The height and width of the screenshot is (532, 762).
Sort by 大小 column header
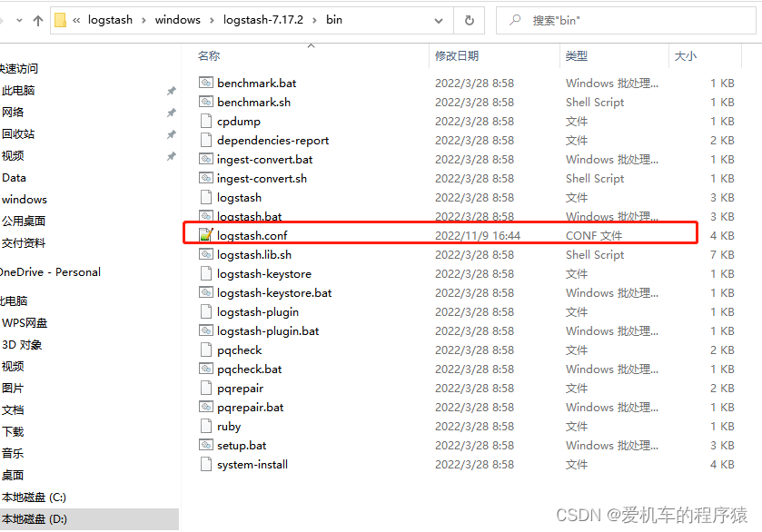click(x=686, y=56)
